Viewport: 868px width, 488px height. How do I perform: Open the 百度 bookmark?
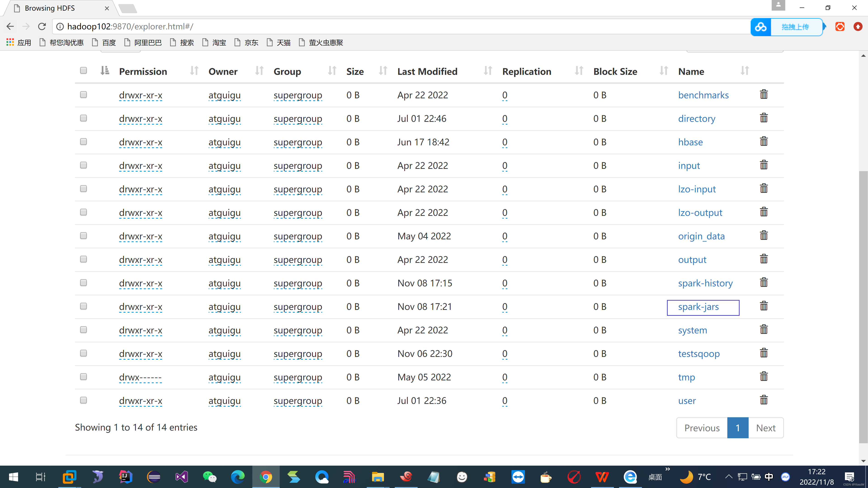(x=104, y=43)
